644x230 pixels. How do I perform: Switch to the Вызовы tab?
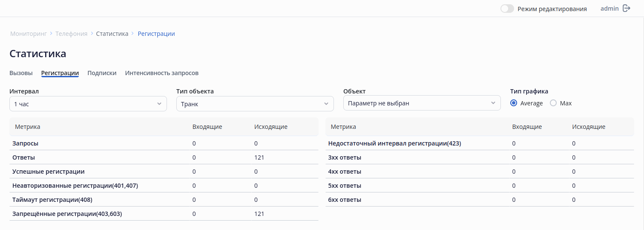[21, 73]
